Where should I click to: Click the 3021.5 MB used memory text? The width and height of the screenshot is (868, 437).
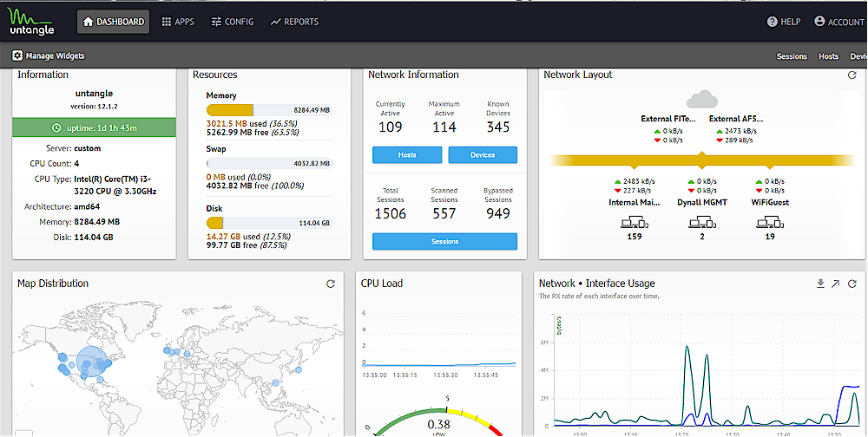(252, 123)
